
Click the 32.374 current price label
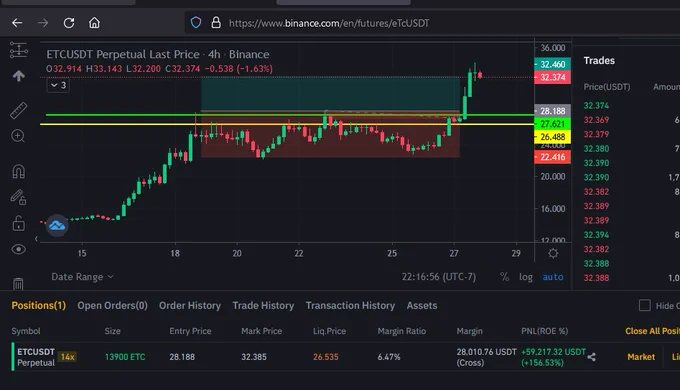(x=552, y=77)
